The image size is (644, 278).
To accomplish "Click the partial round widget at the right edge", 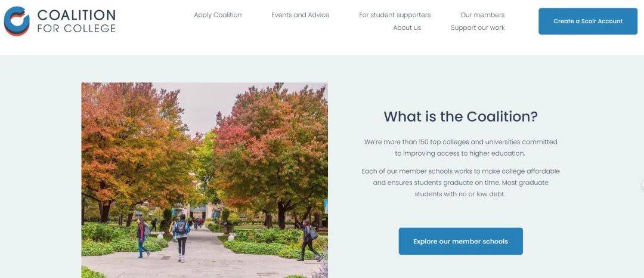I will coord(642,185).
